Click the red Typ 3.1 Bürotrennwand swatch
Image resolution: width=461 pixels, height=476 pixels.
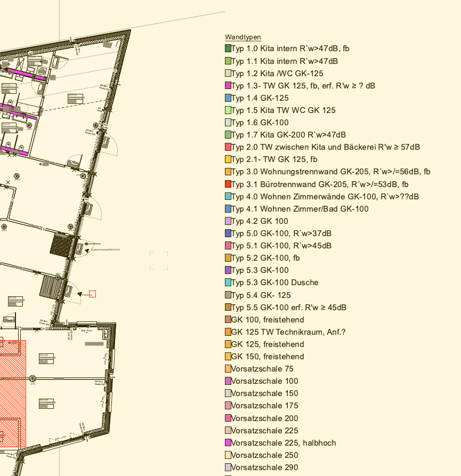228,184
